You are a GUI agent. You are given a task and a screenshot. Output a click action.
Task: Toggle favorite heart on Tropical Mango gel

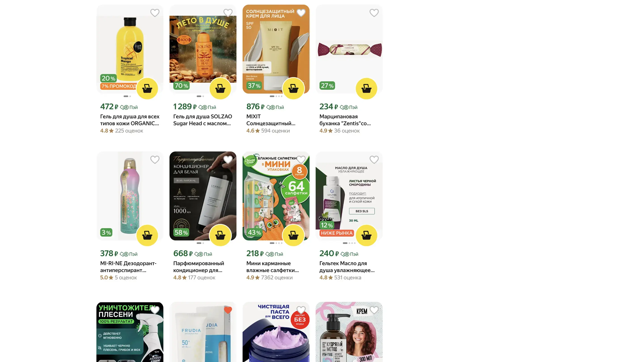(x=155, y=13)
